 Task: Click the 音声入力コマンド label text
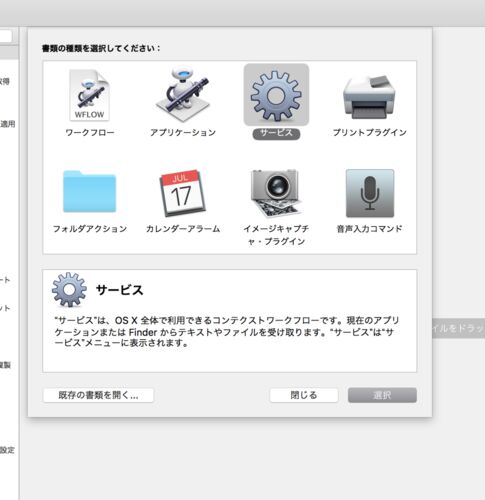[369, 229]
